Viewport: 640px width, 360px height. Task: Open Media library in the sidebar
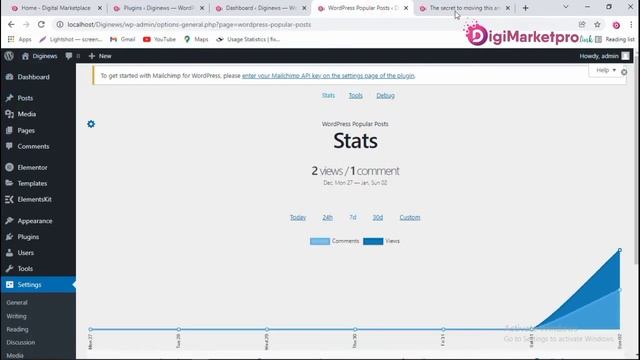[x=27, y=114]
